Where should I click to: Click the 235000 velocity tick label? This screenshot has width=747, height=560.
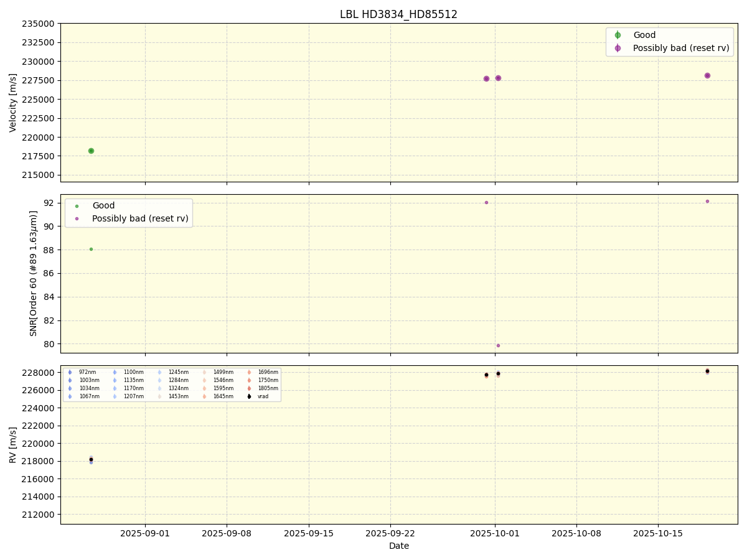tap(39, 24)
